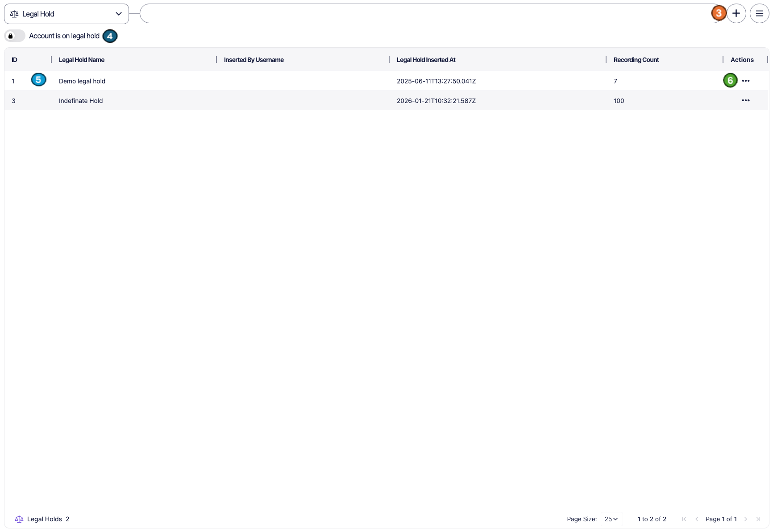Sort by the Legal Hold Name column header
Screen dimensions: 773x532
click(x=82, y=59)
